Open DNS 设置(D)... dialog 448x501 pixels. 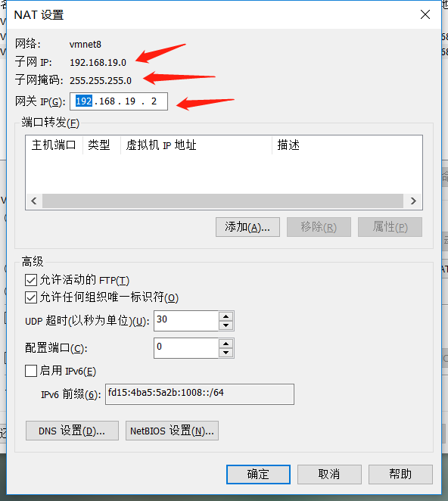pyautogui.click(x=72, y=431)
